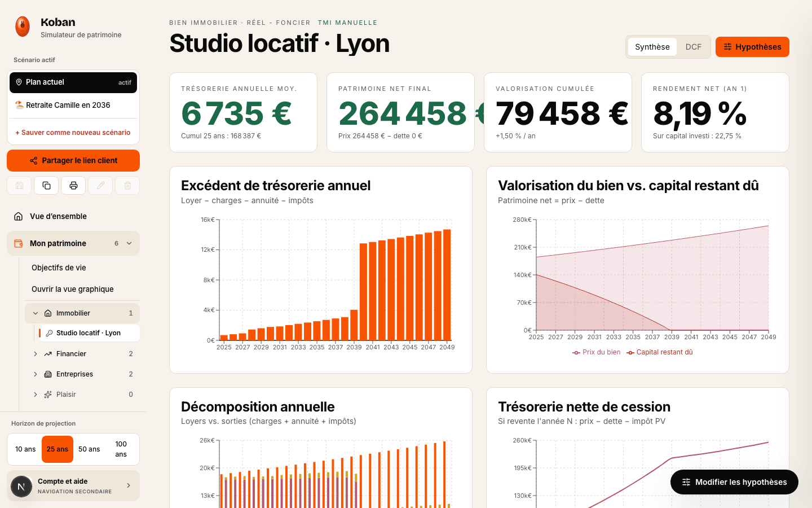Collapse the Immobilier tree chevron
The width and height of the screenshot is (812, 508).
tap(36, 313)
